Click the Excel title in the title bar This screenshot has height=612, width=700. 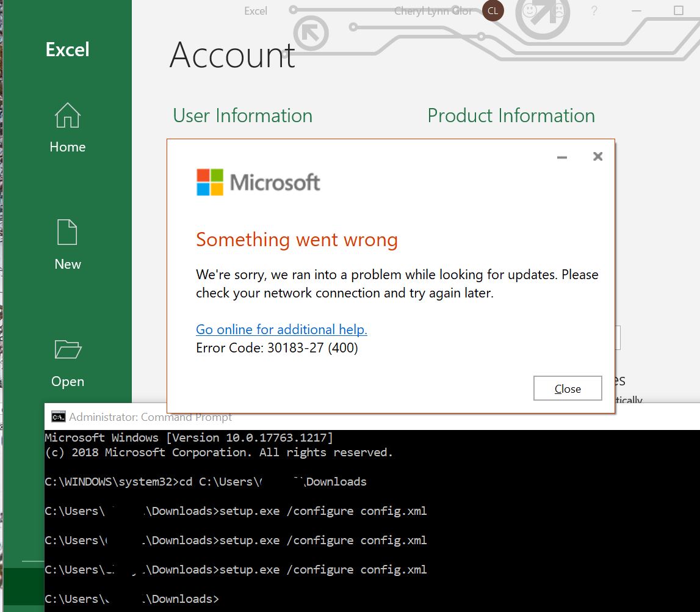(x=255, y=11)
